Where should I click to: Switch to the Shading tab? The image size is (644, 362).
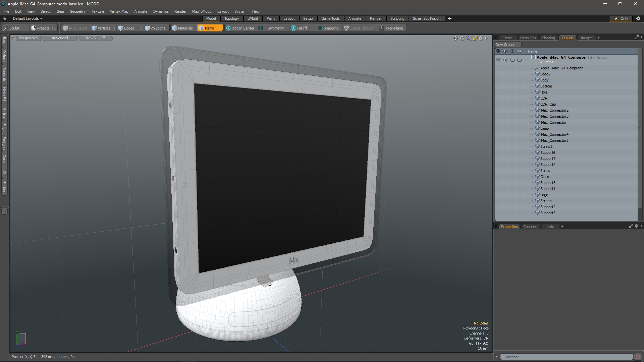[x=548, y=38]
